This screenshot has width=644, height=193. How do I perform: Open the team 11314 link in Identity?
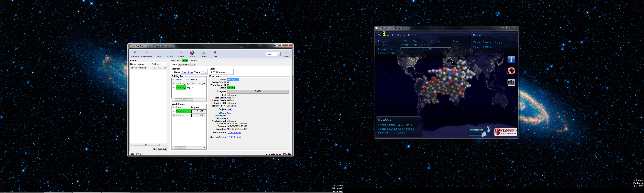point(204,72)
